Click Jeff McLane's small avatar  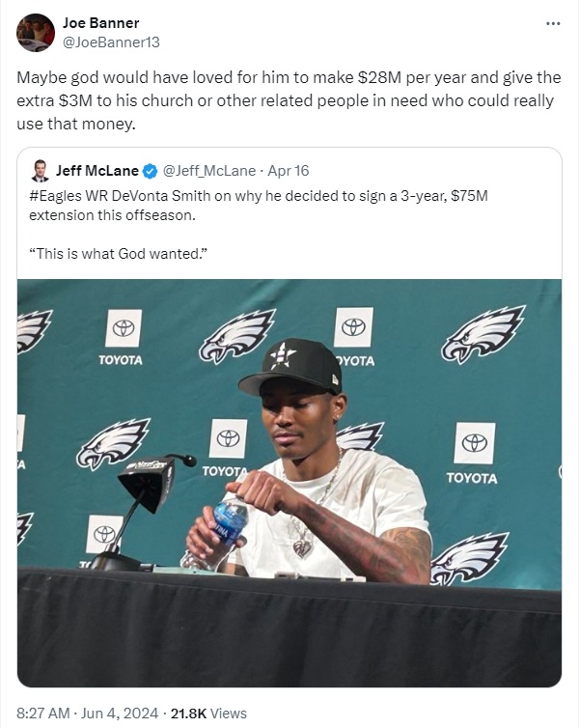click(x=40, y=171)
